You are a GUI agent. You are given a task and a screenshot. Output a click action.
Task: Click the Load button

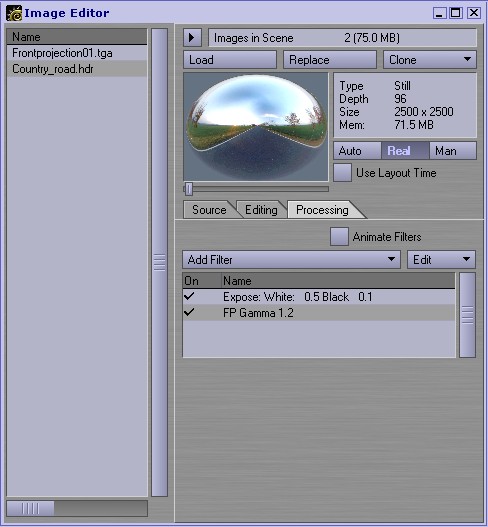tap(230, 60)
